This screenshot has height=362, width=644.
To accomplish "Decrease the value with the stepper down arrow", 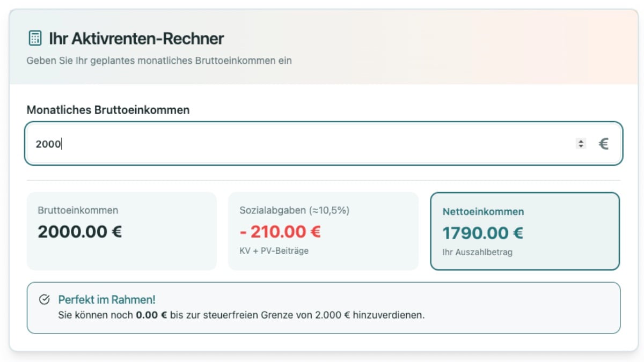I will 581,146.
